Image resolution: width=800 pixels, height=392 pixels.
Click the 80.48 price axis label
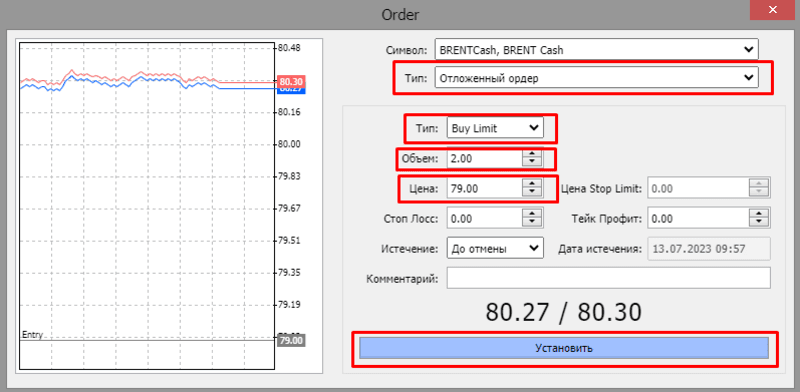(x=289, y=48)
